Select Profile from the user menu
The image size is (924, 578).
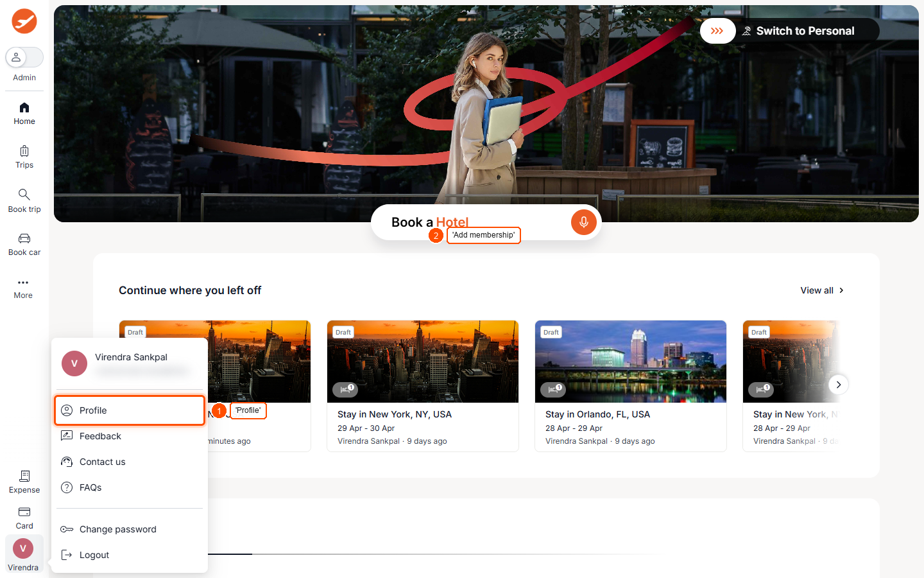pos(130,410)
